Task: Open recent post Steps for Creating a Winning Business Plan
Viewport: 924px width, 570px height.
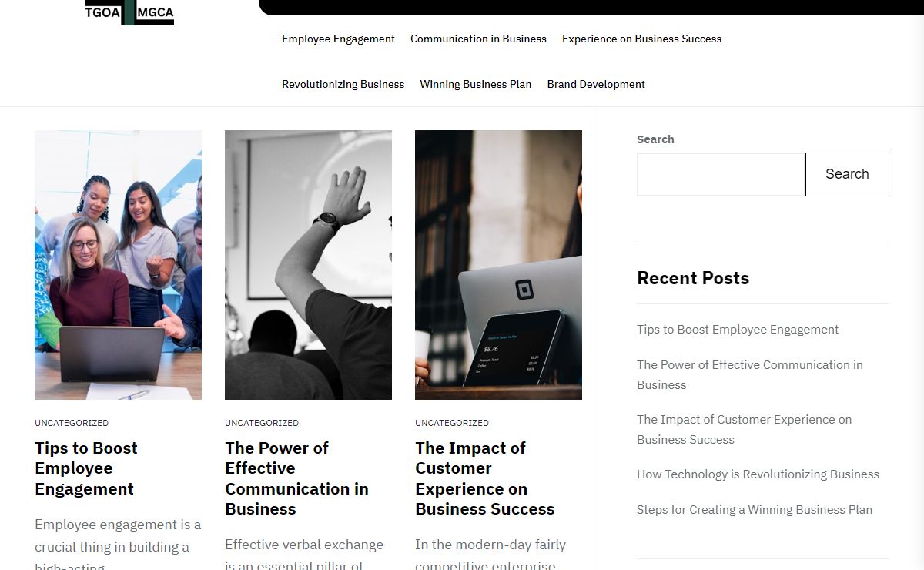Action: tap(755, 510)
